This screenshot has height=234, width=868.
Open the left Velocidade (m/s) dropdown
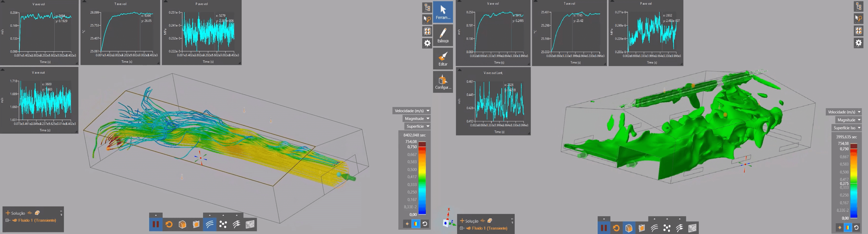coord(412,111)
